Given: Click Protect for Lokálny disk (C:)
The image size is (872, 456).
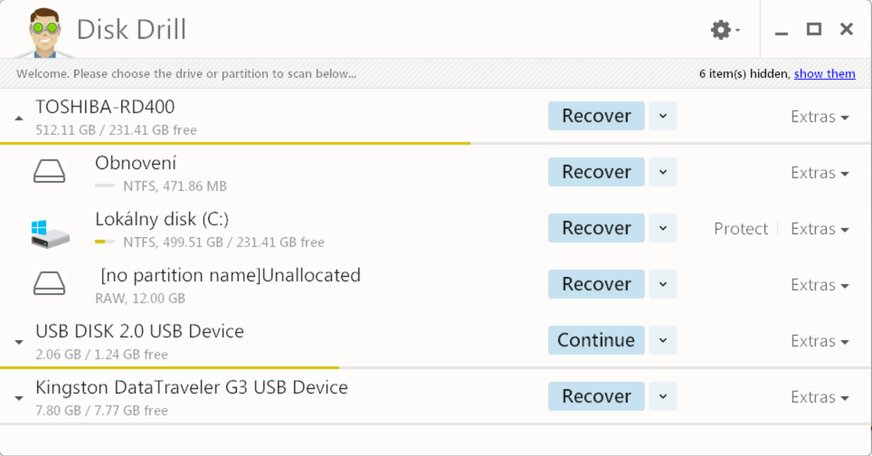Looking at the screenshot, I should coord(740,229).
